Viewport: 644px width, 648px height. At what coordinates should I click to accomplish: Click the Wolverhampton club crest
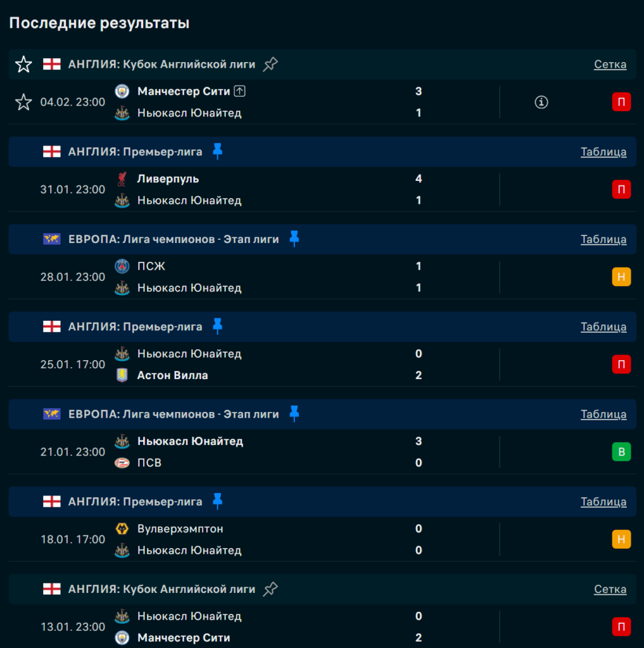122,528
